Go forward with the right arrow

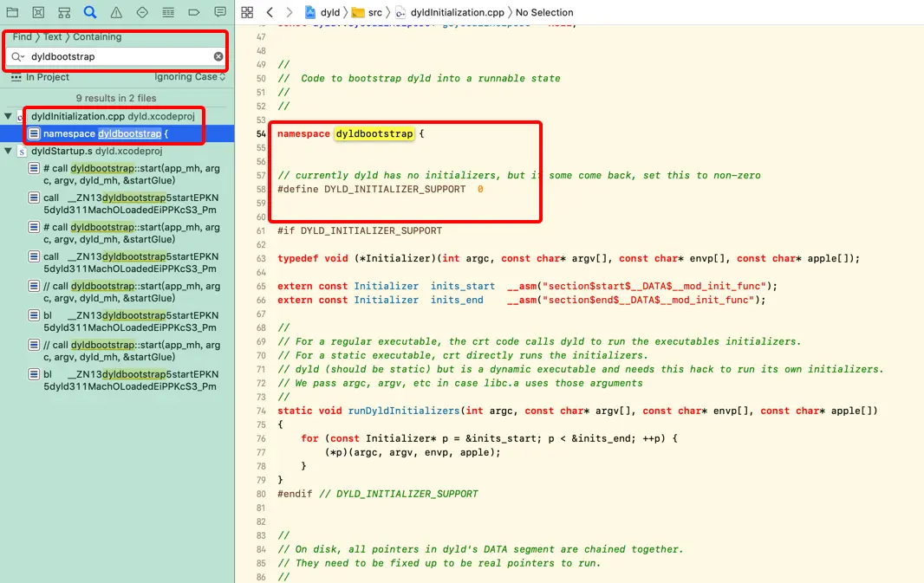point(289,12)
